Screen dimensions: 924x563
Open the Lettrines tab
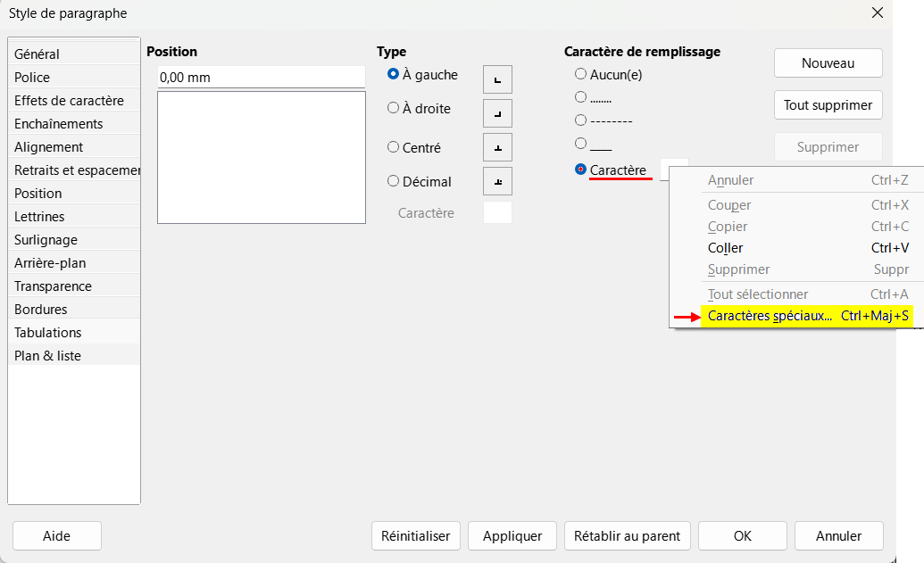[74, 216]
